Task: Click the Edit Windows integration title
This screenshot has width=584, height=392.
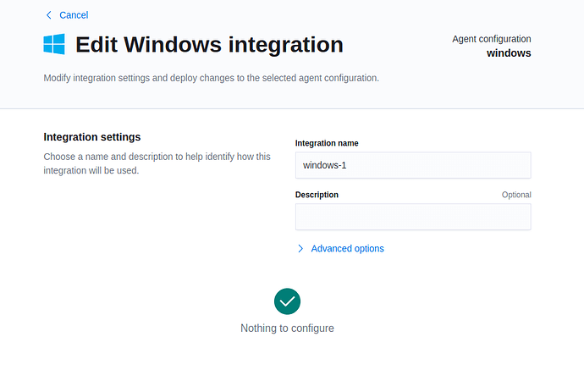Action: [x=209, y=45]
